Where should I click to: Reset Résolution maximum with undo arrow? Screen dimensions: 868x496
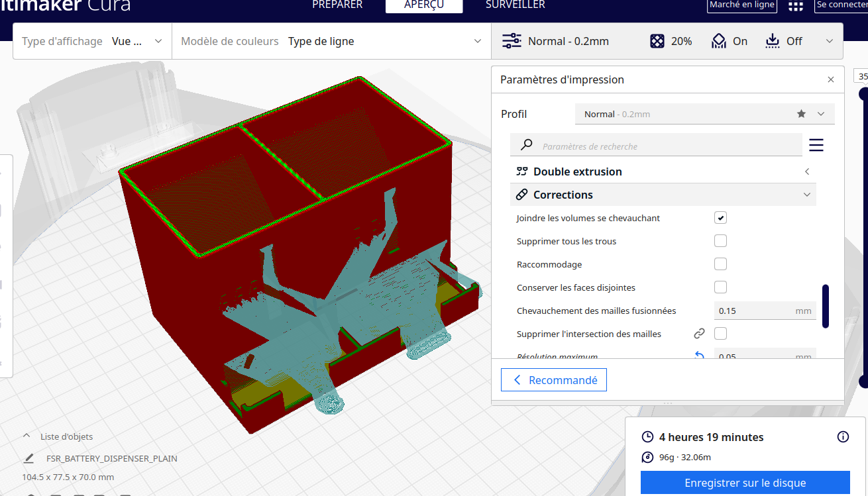pyautogui.click(x=699, y=356)
